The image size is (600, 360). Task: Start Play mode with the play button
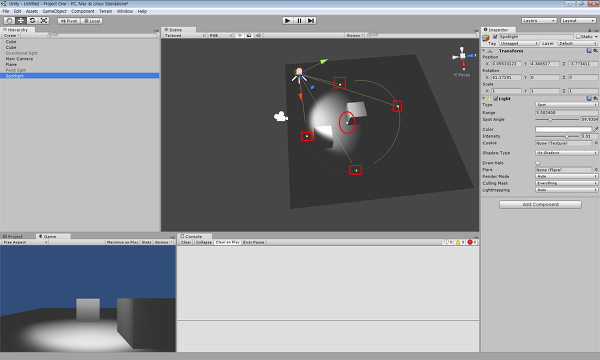pos(288,21)
